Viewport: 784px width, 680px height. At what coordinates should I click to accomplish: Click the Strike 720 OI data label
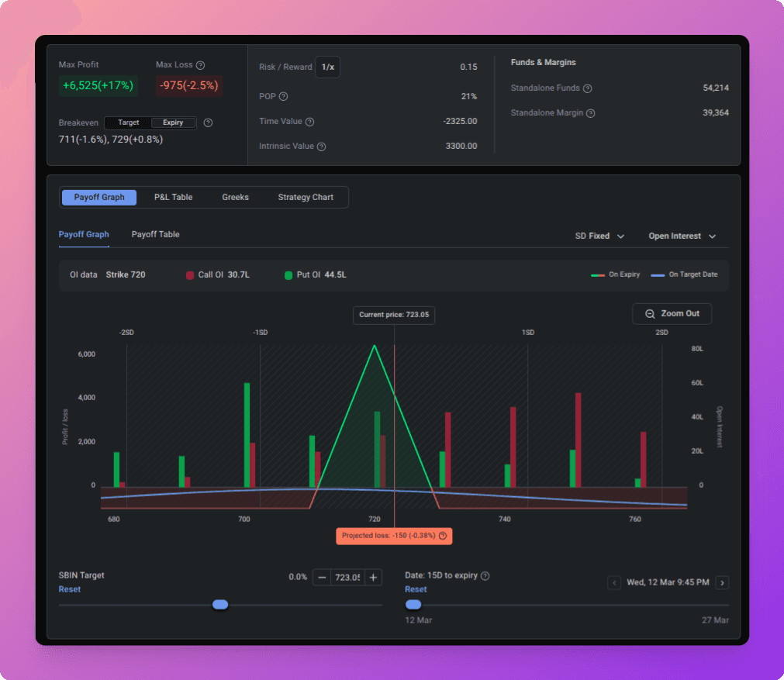coord(126,275)
